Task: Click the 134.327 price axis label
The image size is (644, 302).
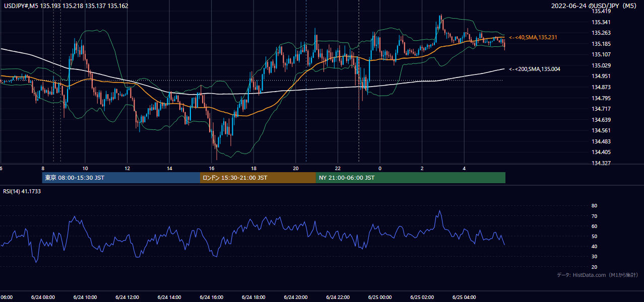Action: tap(601, 163)
